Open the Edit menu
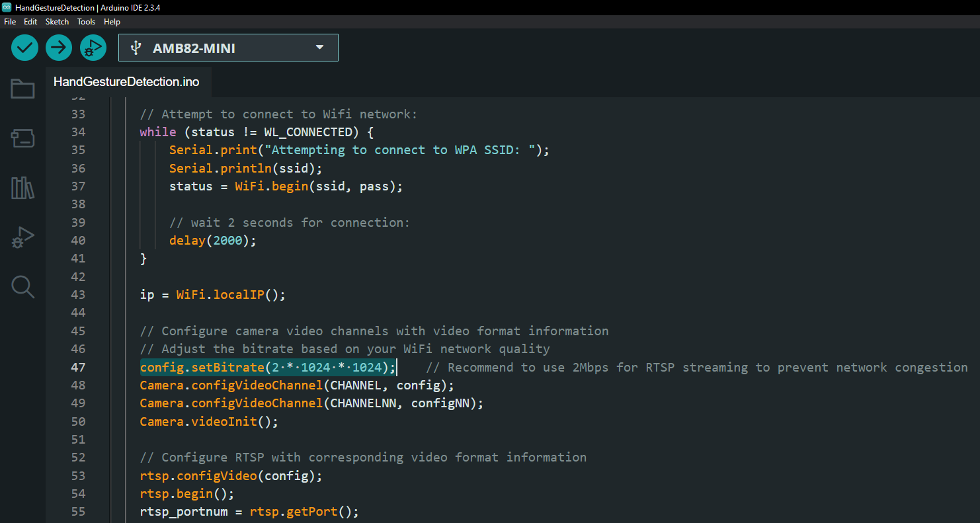Viewport: 980px width, 523px height. coord(30,22)
